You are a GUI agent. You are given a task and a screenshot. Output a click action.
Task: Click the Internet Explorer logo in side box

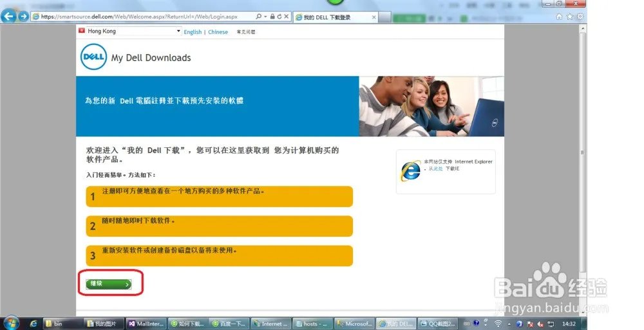(410, 170)
